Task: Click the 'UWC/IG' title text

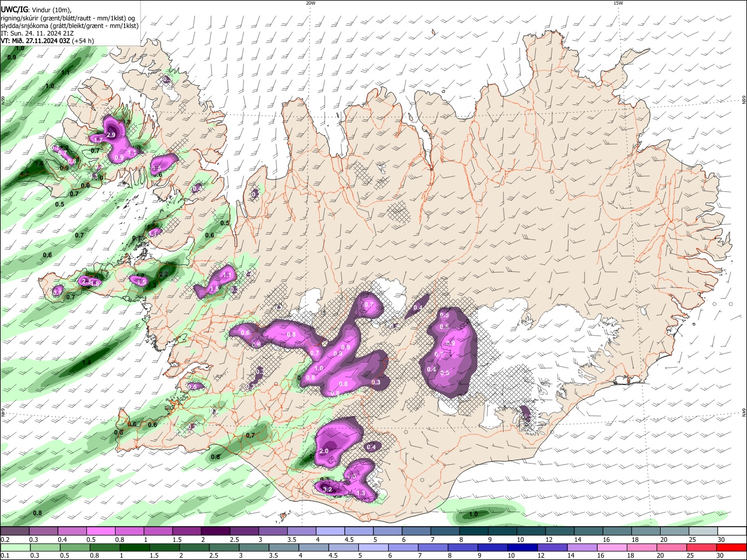Action: [14, 9]
